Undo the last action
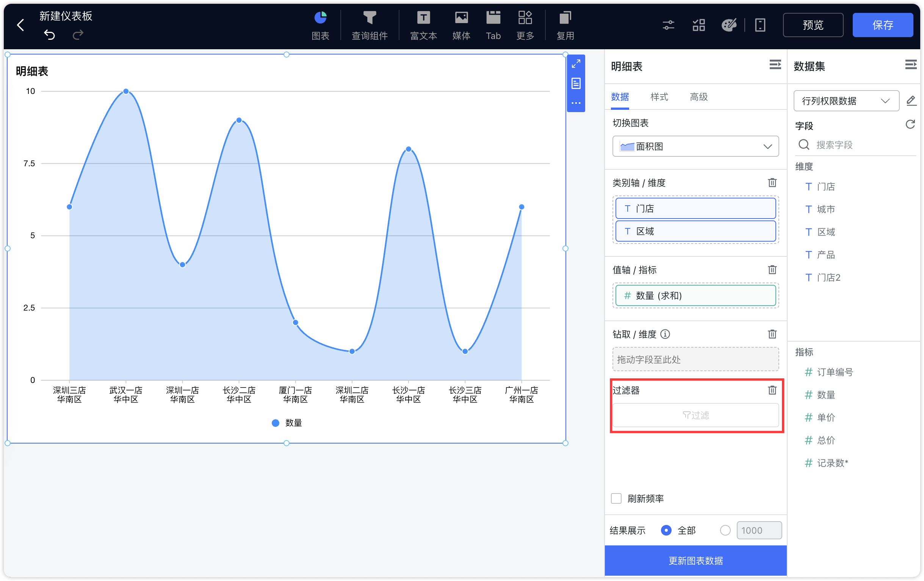Viewport: 924px width, 581px height. (50, 35)
